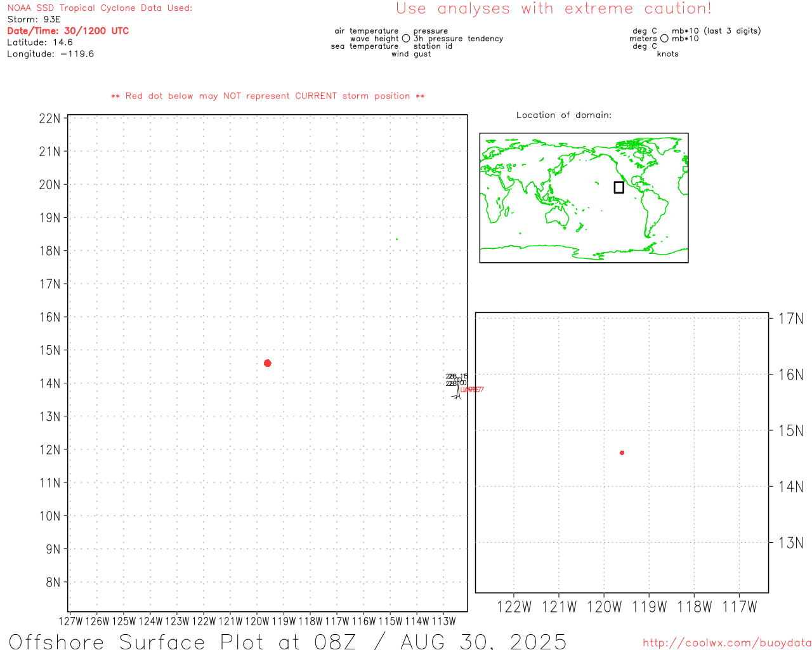Click the 'air temperature' legend label
812x650 pixels.
[367, 31]
